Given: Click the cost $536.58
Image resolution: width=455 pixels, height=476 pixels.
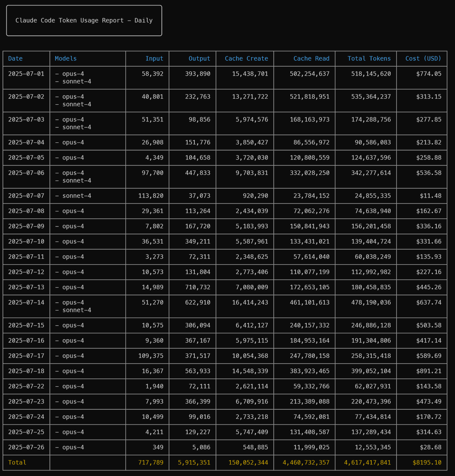Looking at the screenshot, I should pos(429,173).
